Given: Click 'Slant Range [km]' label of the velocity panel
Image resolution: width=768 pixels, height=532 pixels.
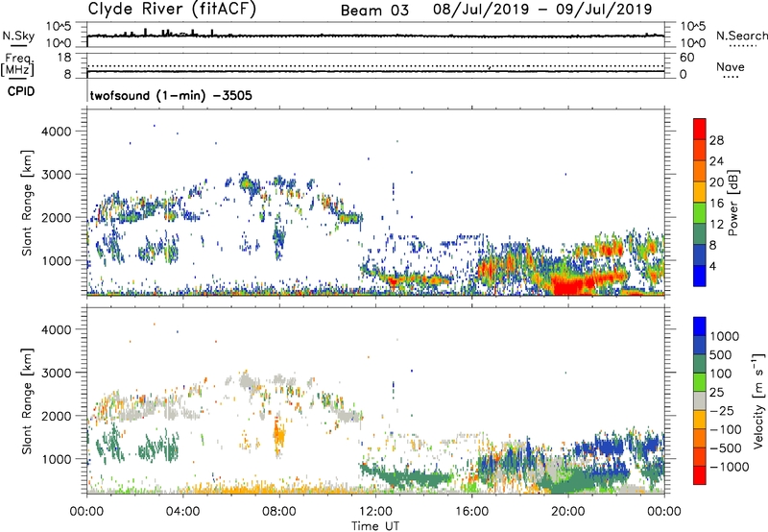Looking at the screenshot, I should coord(27,400).
